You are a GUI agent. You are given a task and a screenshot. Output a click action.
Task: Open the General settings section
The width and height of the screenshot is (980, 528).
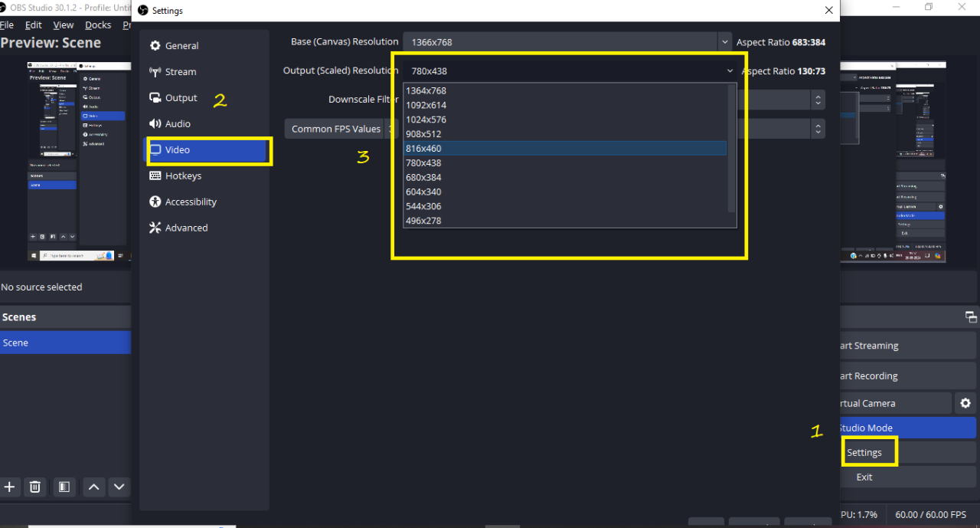point(181,46)
